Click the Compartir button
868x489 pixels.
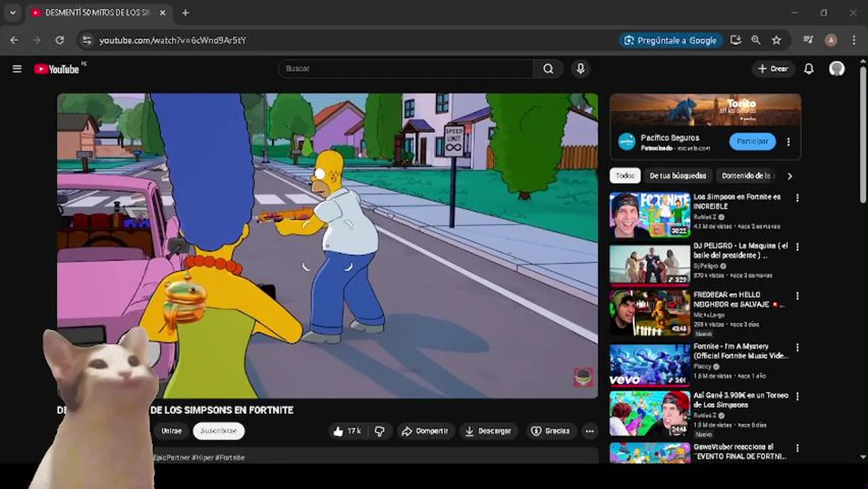pos(425,431)
